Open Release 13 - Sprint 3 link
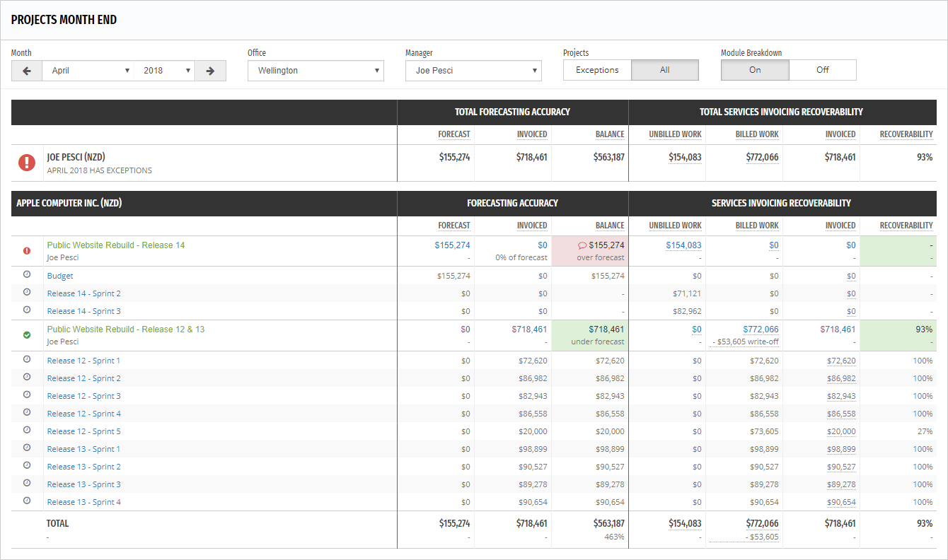The width and height of the screenshot is (948, 560). click(84, 484)
